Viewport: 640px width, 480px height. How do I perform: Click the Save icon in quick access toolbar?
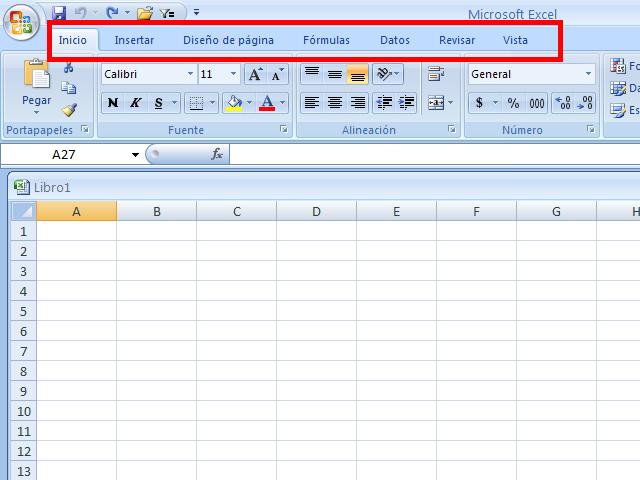pyautogui.click(x=59, y=13)
